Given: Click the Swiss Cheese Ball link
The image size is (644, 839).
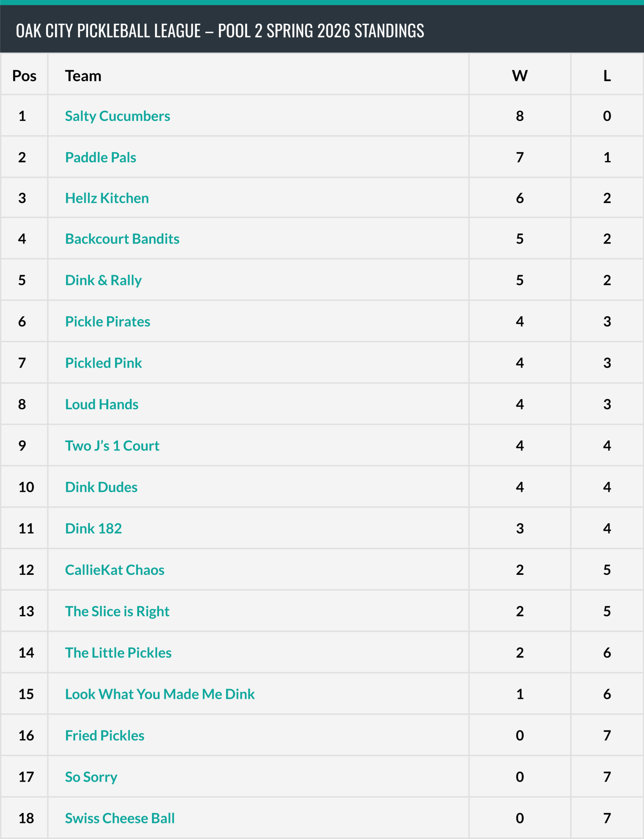Looking at the screenshot, I should [120, 819].
